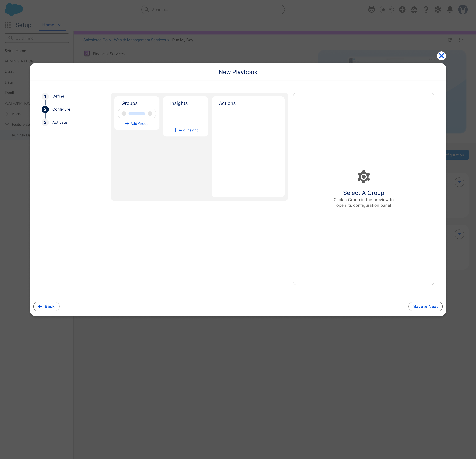The width and height of the screenshot is (476, 459).
Task: Click the plus icon beside Add Insight
Action: click(175, 130)
